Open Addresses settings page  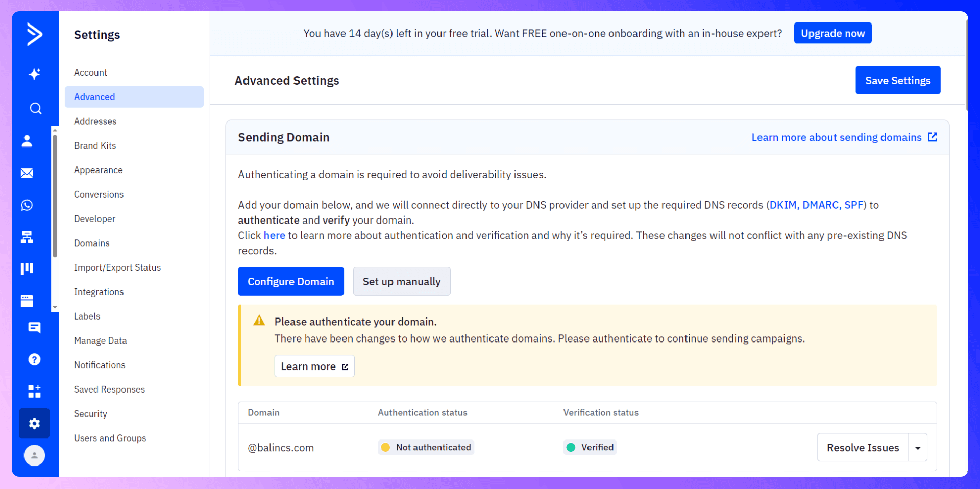coord(95,121)
